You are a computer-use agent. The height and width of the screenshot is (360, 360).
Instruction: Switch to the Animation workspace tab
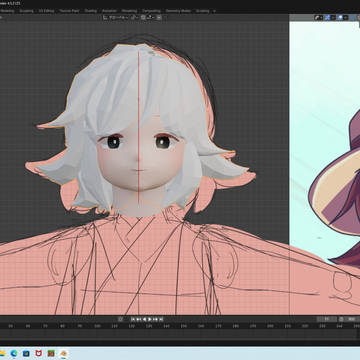109,11
